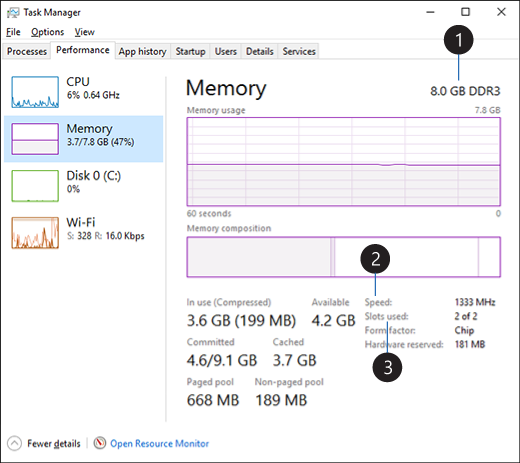Click the Memory usage graph area

point(344,161)
